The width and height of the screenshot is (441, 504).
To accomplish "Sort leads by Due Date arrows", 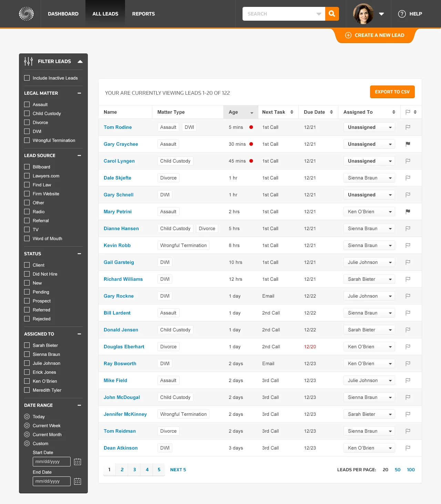I will click(331, 112).
